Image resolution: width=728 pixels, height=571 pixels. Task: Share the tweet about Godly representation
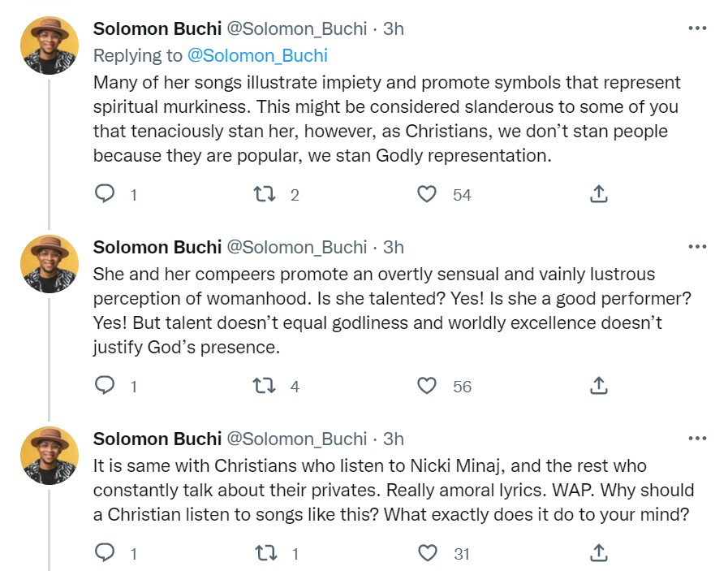tap(598, 195)
